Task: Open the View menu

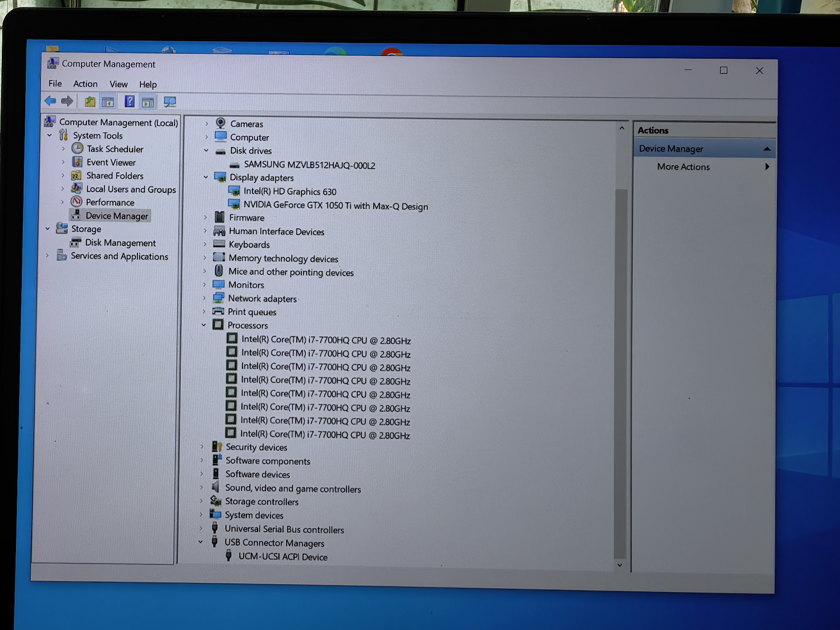Action: (119, 84)
